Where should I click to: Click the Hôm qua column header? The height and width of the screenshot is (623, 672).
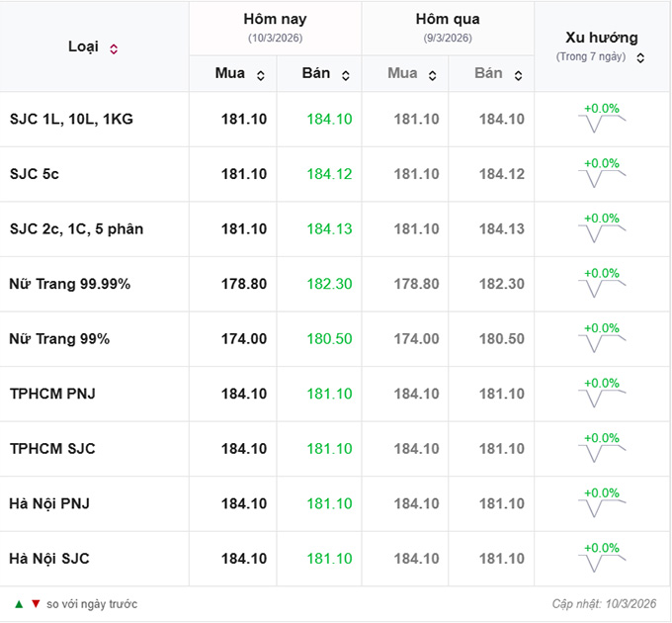pyautogui.click(x=448, y=20)
